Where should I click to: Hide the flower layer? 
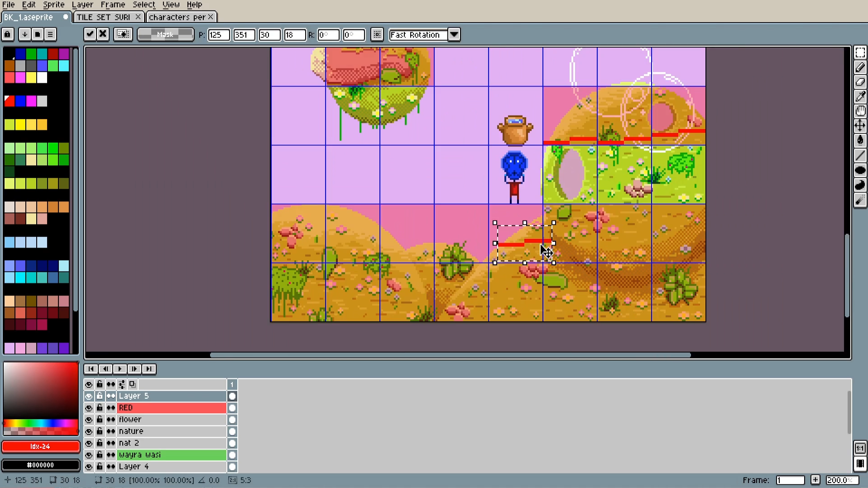[x=89, y=420]
